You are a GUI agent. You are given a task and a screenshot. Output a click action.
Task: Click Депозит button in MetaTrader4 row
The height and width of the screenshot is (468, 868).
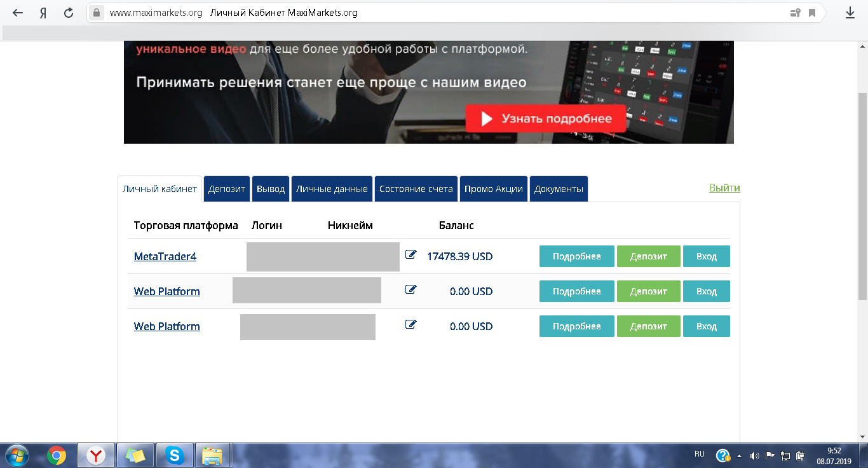point(649,256)
